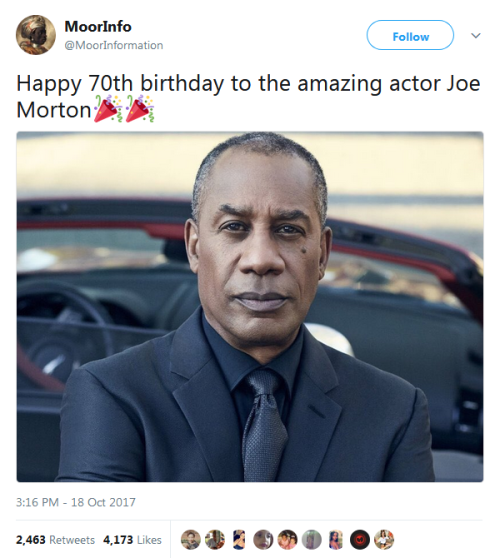500x558 pixels.
Task: Open the third liker avatar with blue background
Action: (x=239, y=539)
